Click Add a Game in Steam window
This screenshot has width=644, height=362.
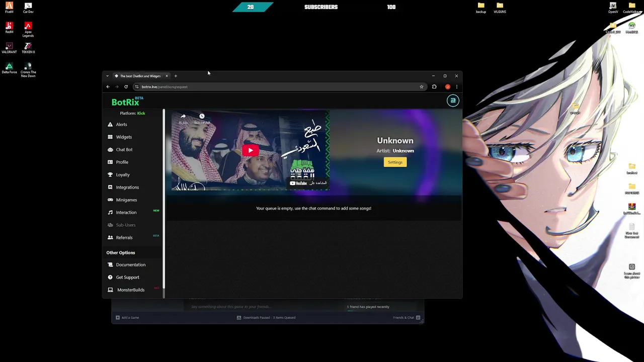(x=127, y=317)
